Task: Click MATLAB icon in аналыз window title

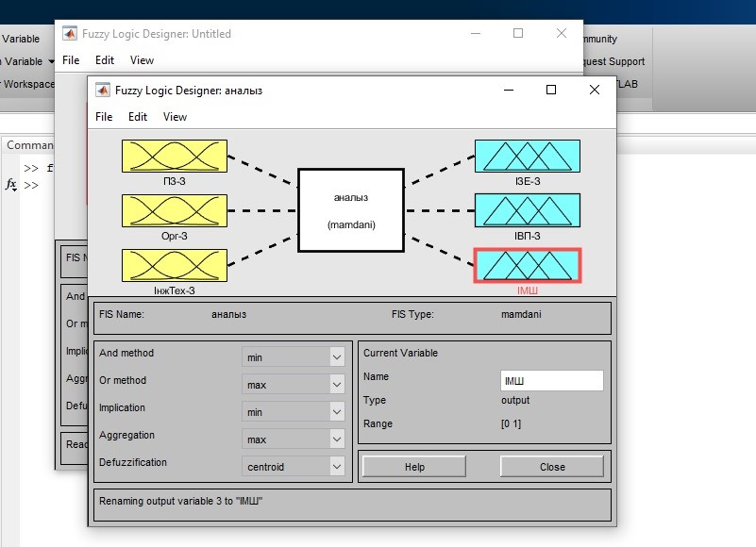Action: (102, 91)
